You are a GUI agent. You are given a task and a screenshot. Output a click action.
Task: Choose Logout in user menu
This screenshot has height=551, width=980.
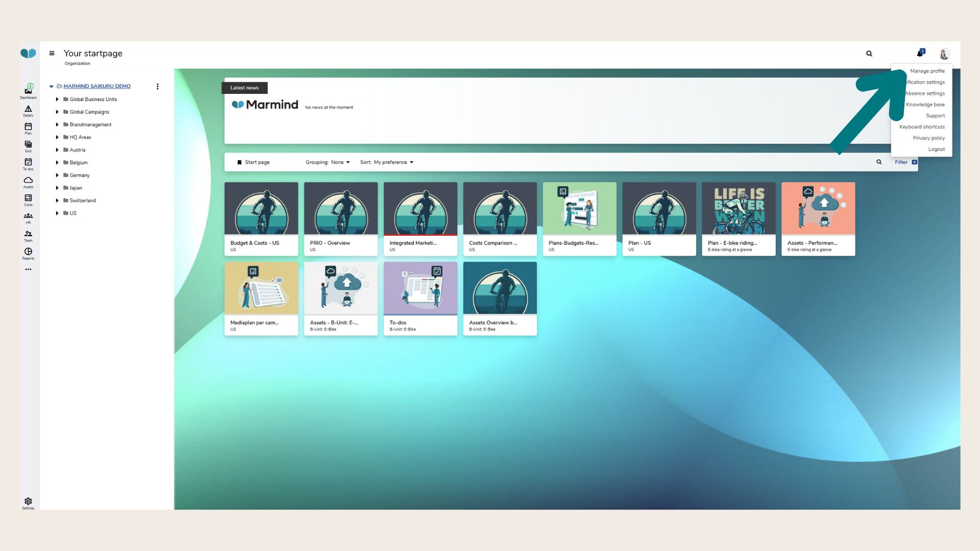(936, 149)
